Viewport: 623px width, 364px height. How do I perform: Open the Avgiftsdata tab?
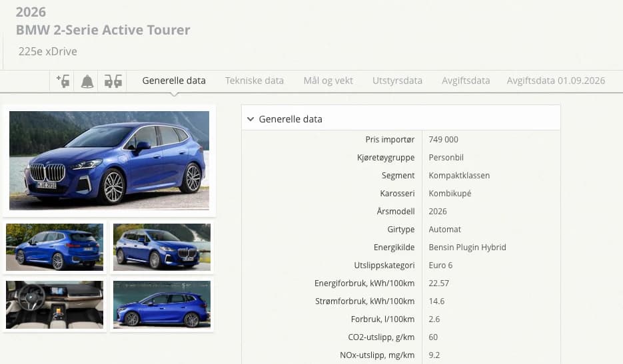[x=466, y=81]
